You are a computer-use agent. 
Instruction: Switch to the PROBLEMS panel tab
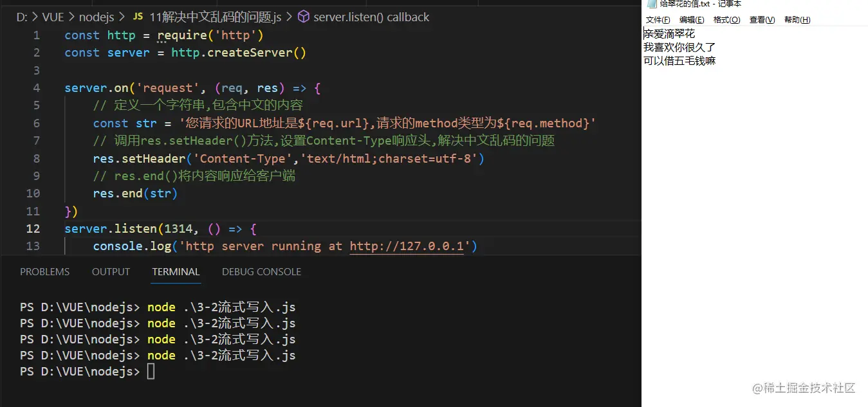click(x=44, y=272)
